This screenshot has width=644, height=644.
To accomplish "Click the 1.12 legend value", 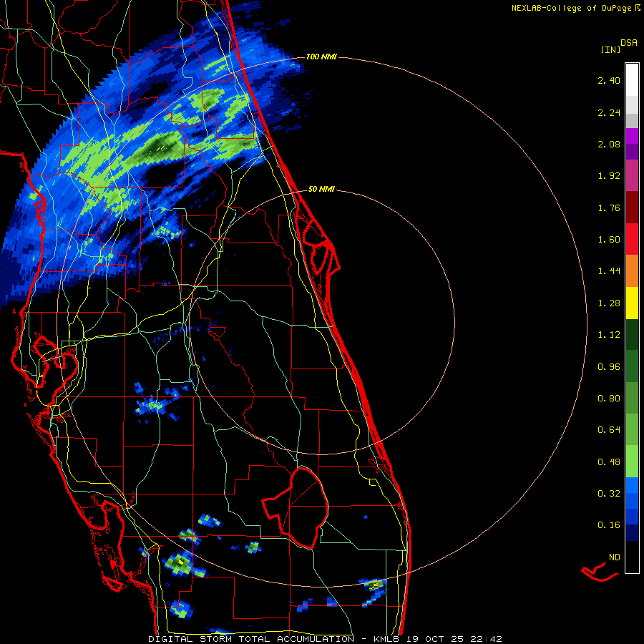I will (x=609, y=335).
